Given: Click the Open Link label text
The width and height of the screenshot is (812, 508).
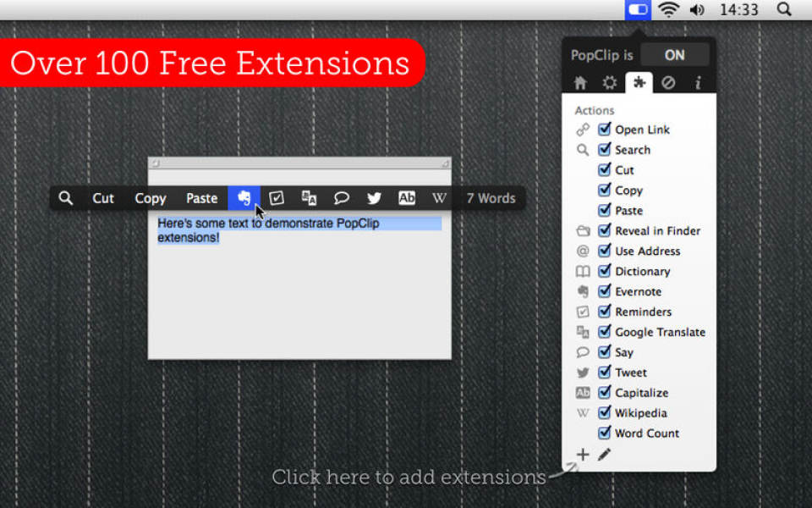Looking at the screenshot, I should point(642,130).
